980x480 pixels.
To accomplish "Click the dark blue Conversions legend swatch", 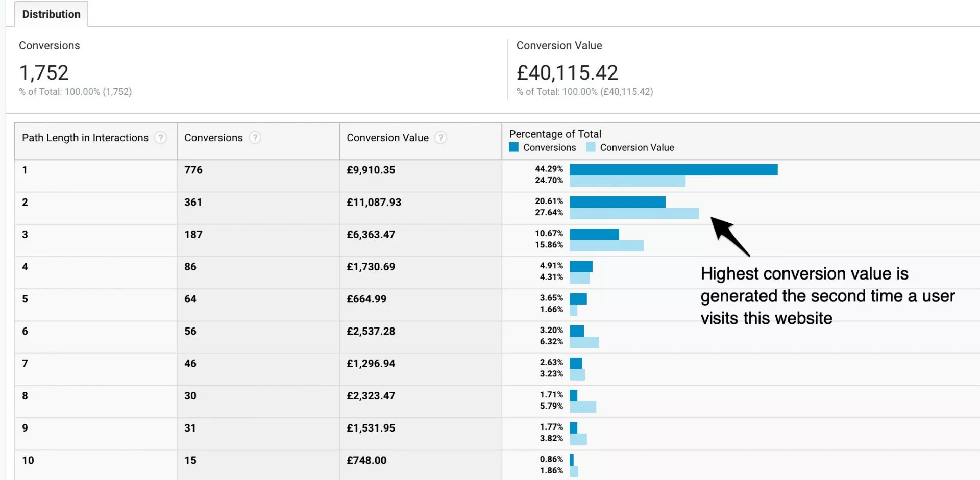I will pos(514,147).
